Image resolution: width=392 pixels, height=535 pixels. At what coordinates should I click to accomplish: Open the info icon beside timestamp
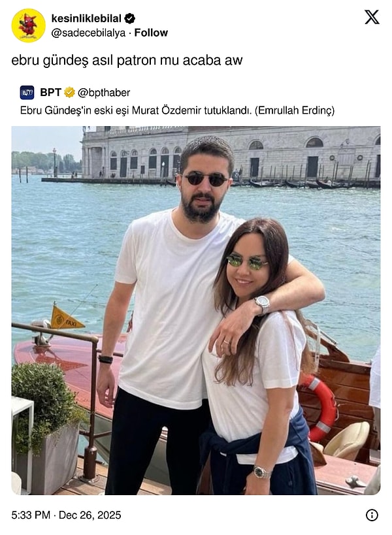[372, 515]
